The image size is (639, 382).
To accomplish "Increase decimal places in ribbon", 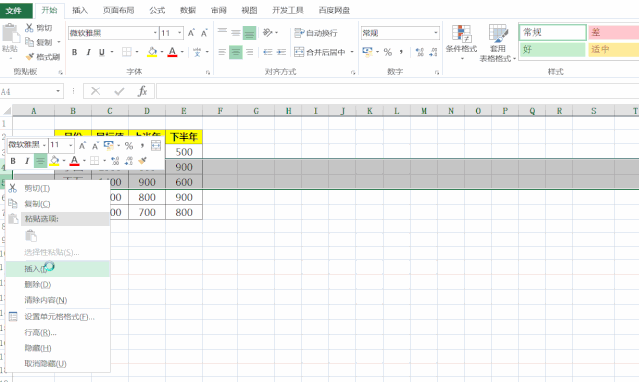I will tap(419, 52).
